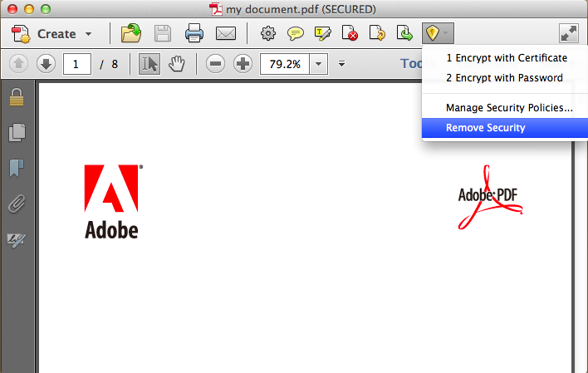Click the Adobe logo on the page
This screenshot has height=373, width=588.
pos(113,202)
